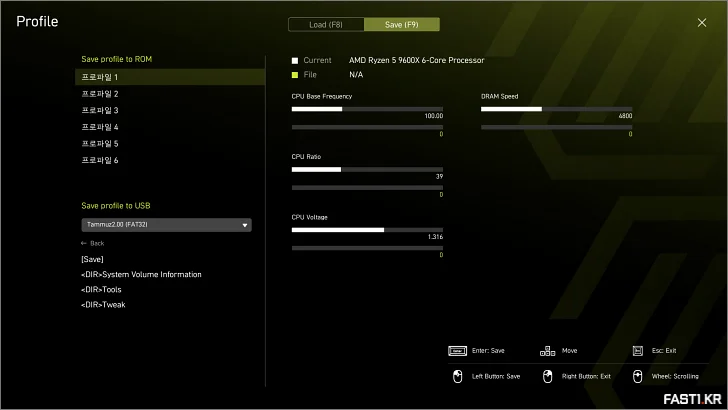Select 프로파일 2 slot
This screenshot has width=728, height=410.
pos(170,94)
